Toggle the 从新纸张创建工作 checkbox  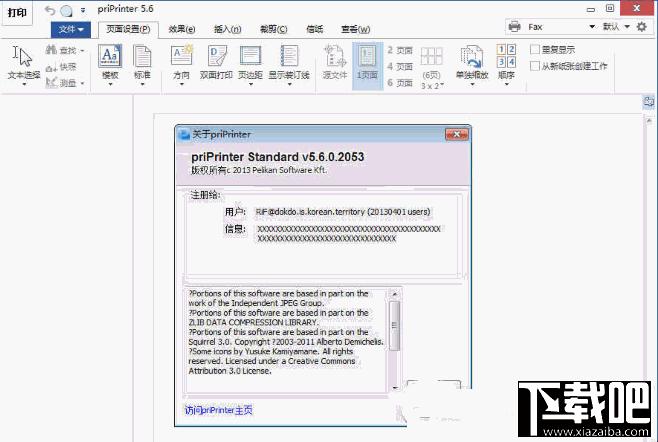point(535,66)
